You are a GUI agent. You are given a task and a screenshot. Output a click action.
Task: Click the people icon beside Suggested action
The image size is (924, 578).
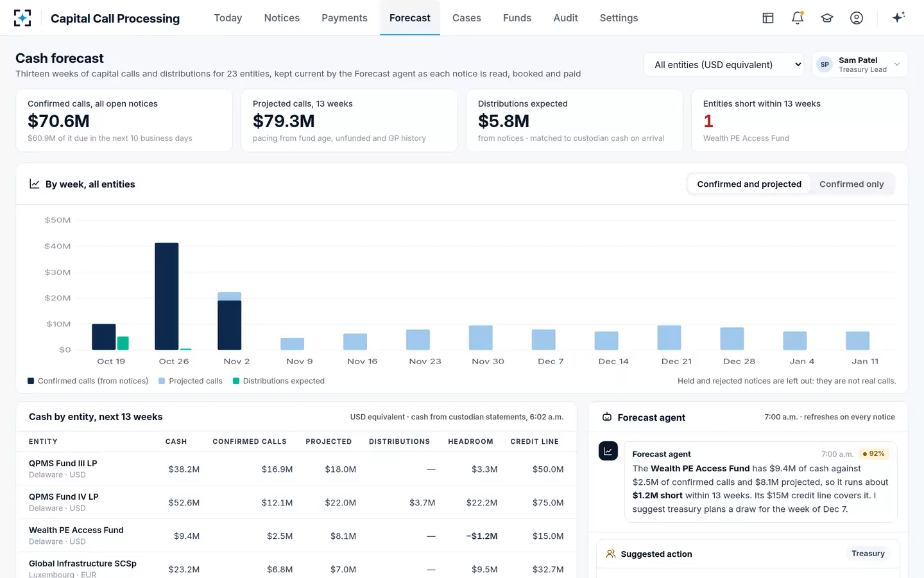click(611, 554)
